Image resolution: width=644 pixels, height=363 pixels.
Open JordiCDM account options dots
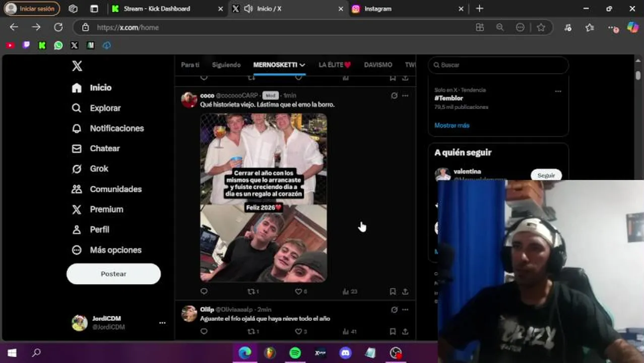(162, 323)
